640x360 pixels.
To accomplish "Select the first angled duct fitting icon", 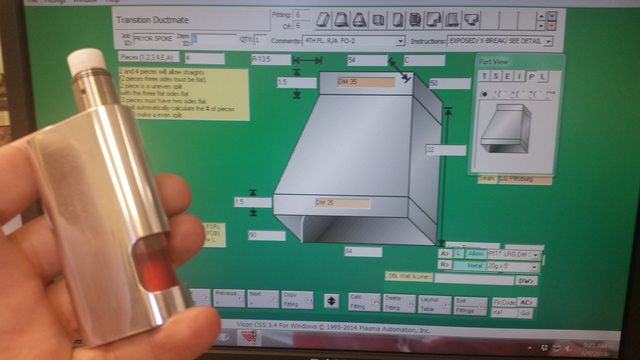I will click(323, 19).
